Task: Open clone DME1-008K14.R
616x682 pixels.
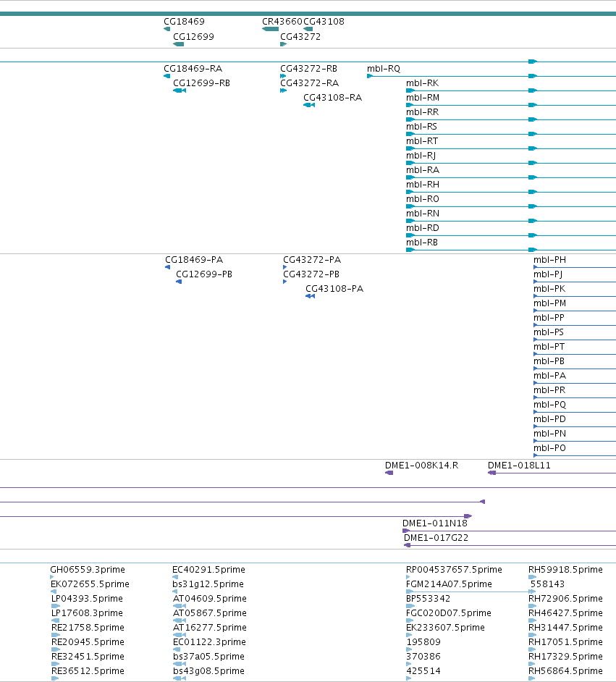Action: coord(421,466)
